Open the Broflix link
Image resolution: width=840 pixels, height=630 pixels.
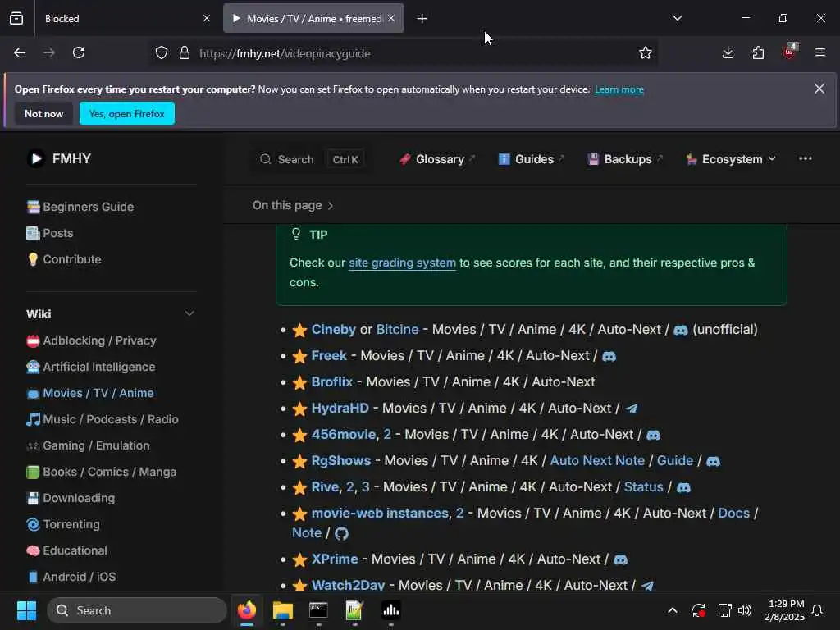pyautogui.click(x=332, y=382)
